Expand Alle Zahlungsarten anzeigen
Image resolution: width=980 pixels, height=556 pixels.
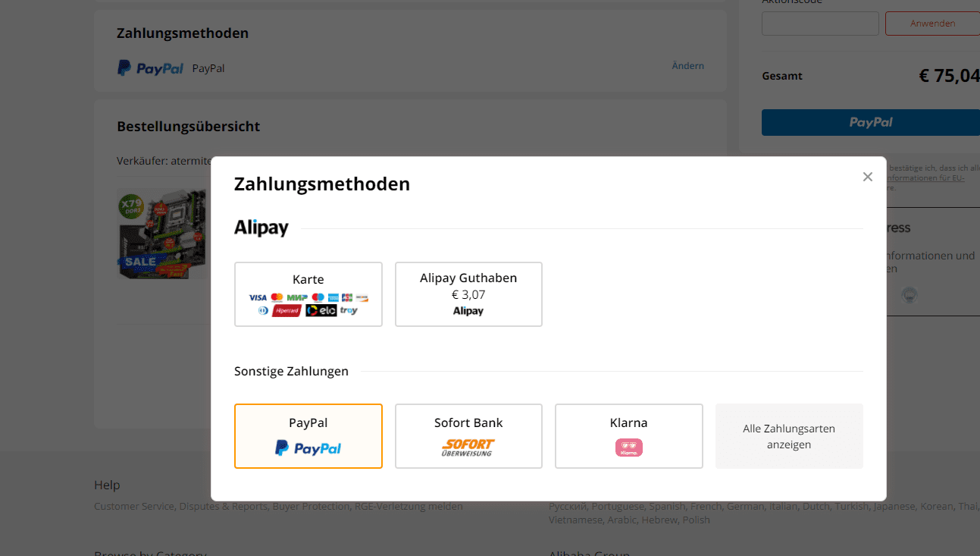789,436
